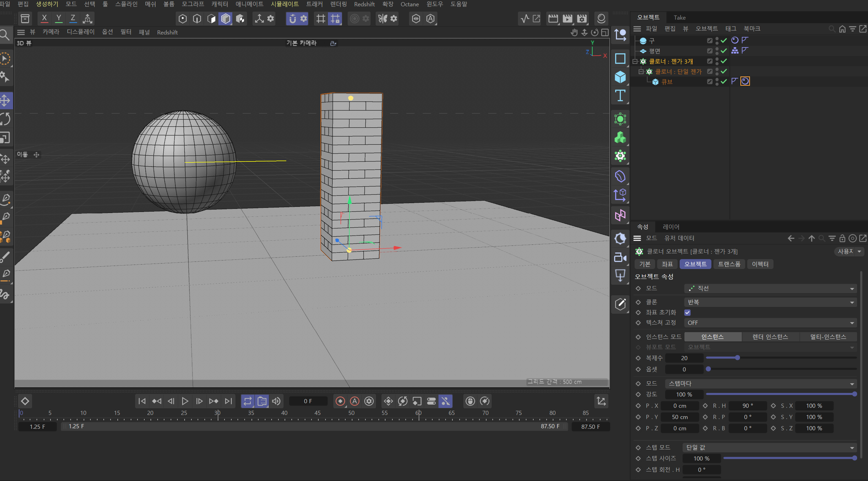Image resolution: width=868 pixels, height=481 pixels.
Task: Switch to the Take tab
Action: click(x=679, y=17)
